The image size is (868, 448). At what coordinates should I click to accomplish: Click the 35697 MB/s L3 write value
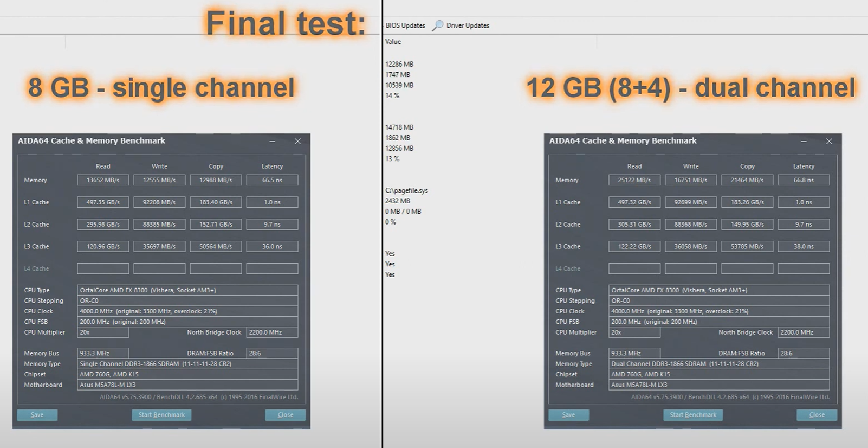(159, 247)
